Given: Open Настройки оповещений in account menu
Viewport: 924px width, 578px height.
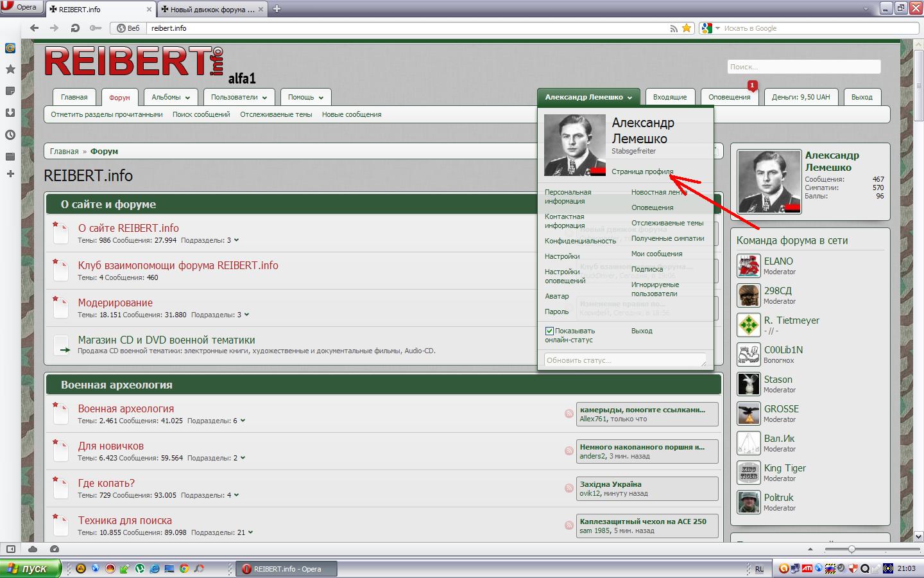Looking at the screenshot, I should click(x=565, y=276).
